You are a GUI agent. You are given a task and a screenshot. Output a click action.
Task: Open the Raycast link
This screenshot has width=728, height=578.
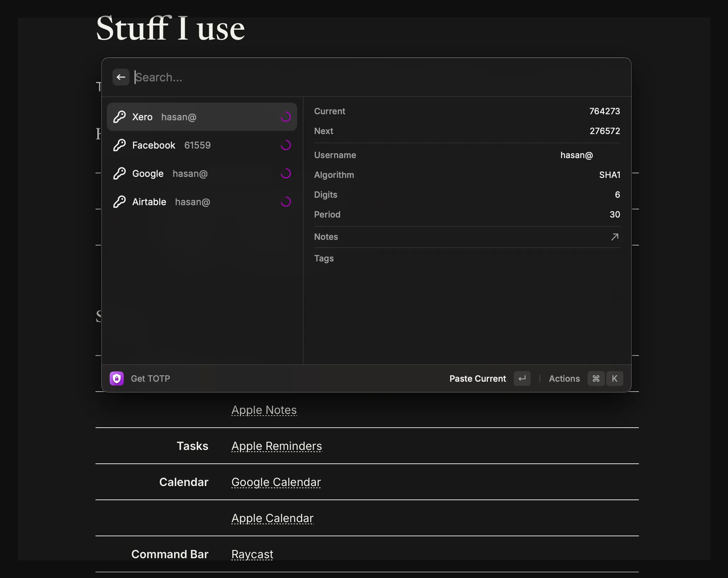tap(252, 554)
